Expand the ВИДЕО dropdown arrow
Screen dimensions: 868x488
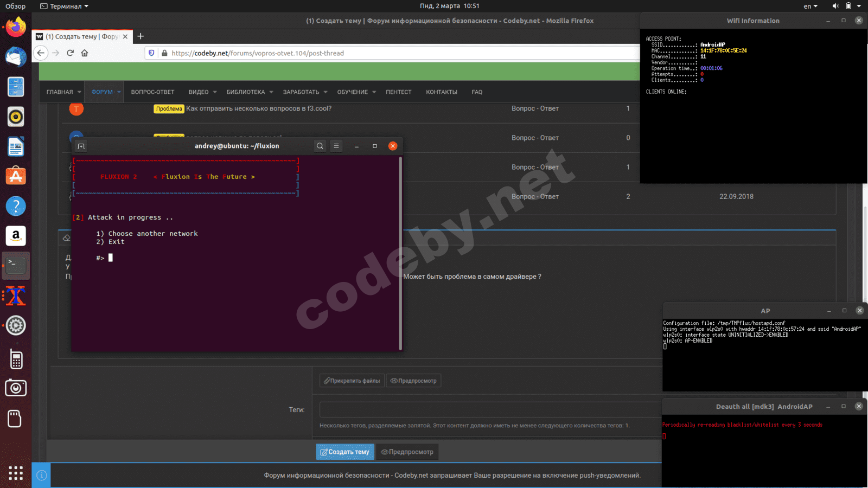pyautogui.click(x=215, y=92)
